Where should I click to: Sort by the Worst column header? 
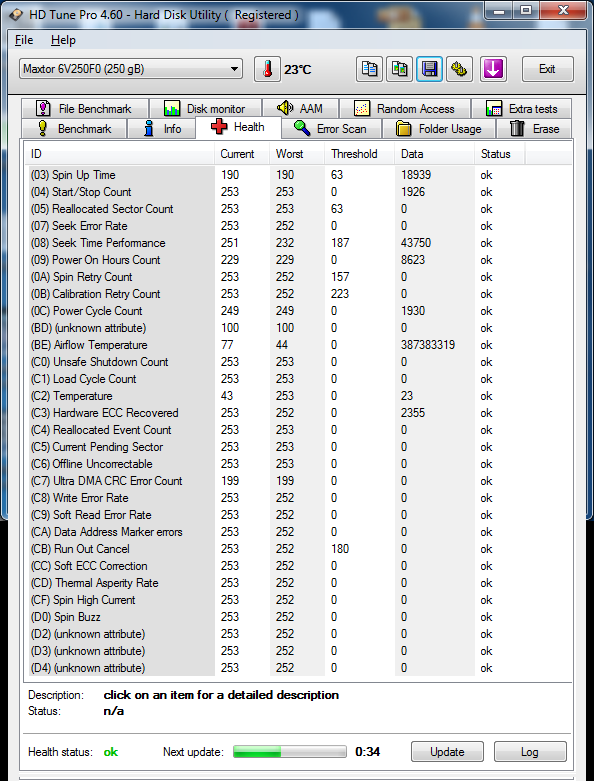point(297,154)
